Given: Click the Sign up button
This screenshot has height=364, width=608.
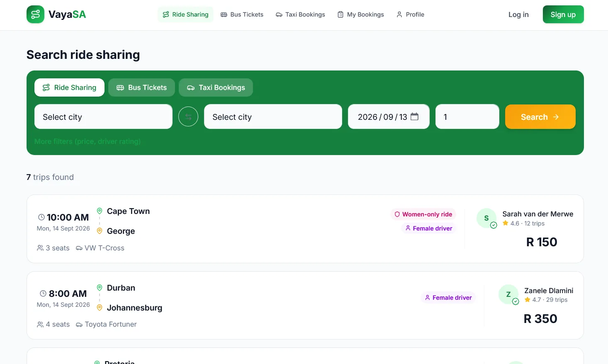Looking at the screenshot, I should (563, 15).
